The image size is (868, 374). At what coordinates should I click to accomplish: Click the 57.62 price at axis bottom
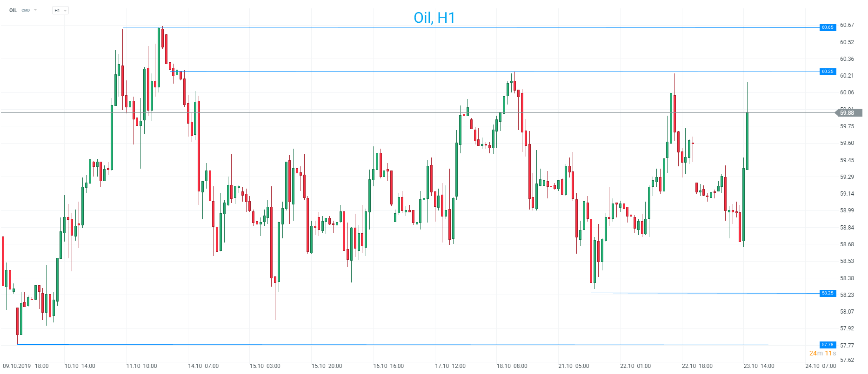tap(847, 360)
